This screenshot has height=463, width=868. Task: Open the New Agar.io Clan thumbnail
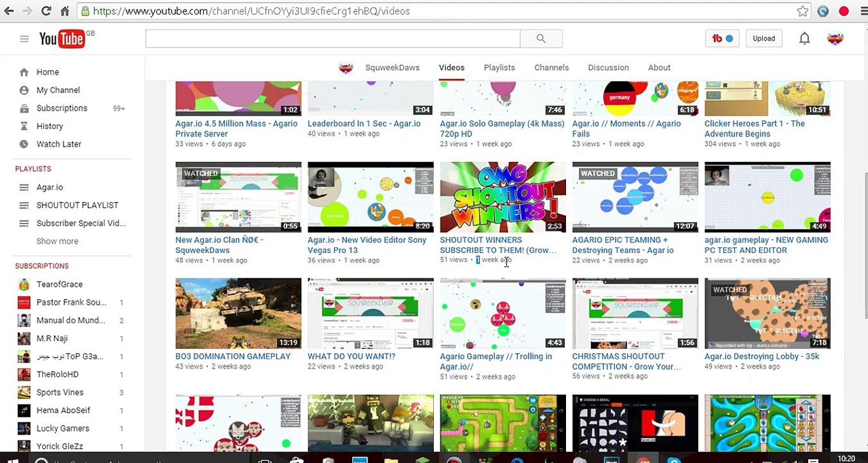tap(238, 197)
